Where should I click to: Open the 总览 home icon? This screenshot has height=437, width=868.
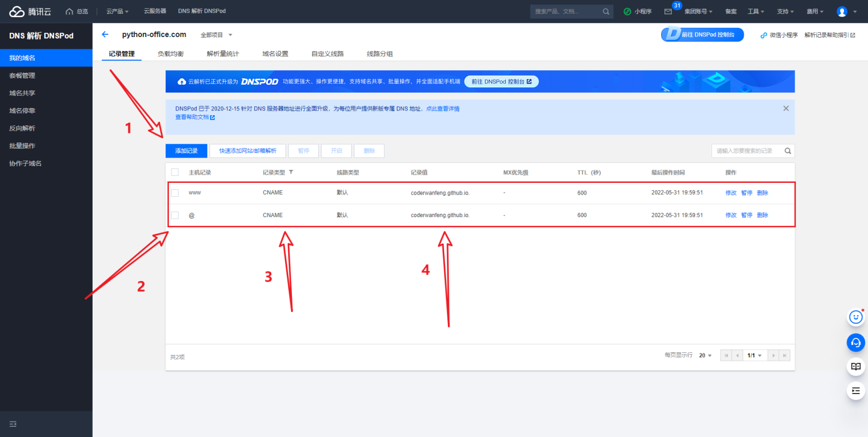click(x=69, y=11)
